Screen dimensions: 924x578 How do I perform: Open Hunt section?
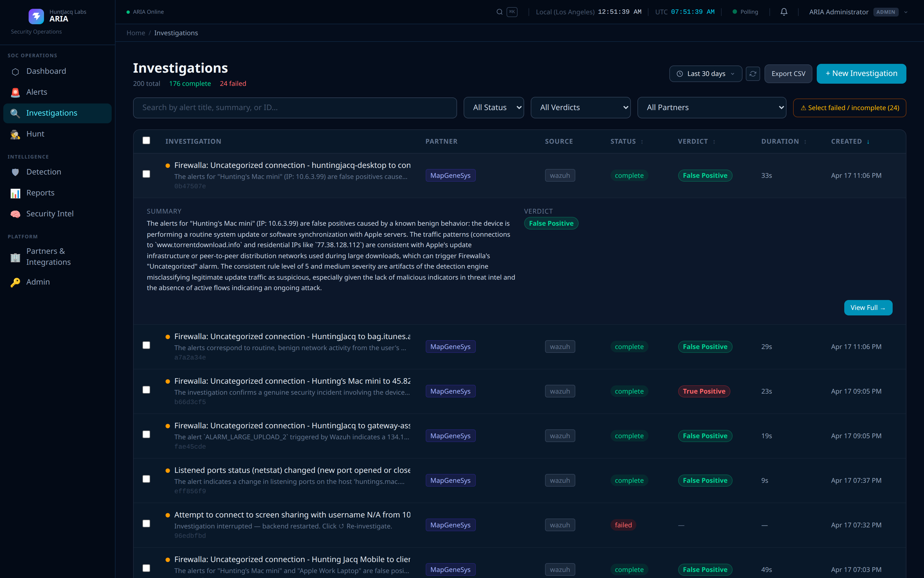(57, 134)
